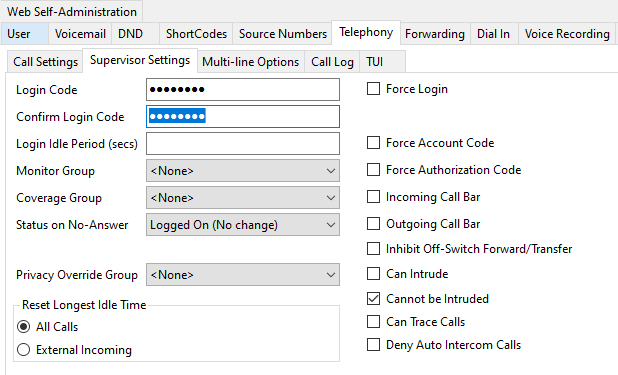
Task: Switch to the User tab
Action: pyautogui.click(x=24, y=34)
